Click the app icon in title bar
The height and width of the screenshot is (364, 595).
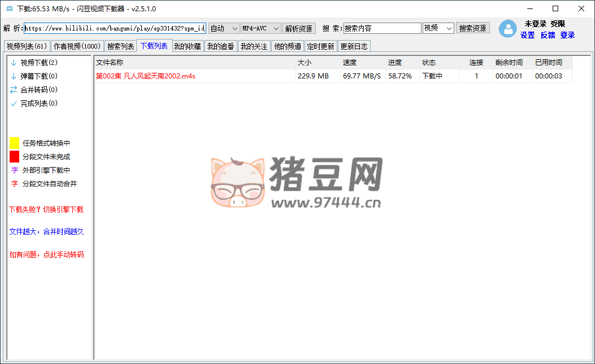point(9,8)
